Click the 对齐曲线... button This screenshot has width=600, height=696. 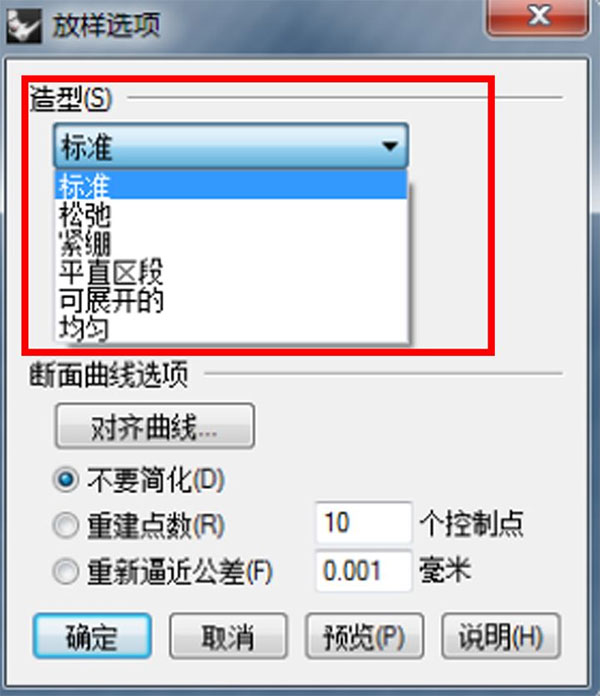[155, 426]
